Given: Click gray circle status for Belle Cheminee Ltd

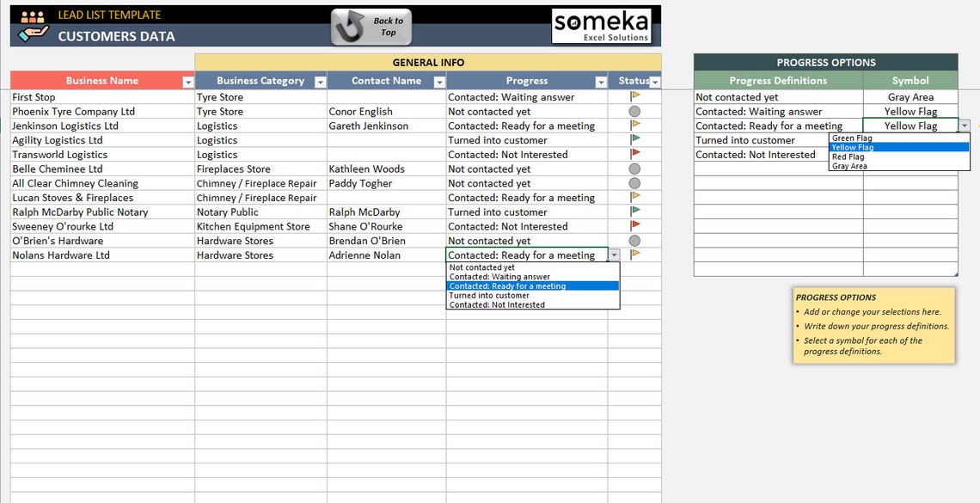Looking at the screenshot, I should [x=634, y=169].
